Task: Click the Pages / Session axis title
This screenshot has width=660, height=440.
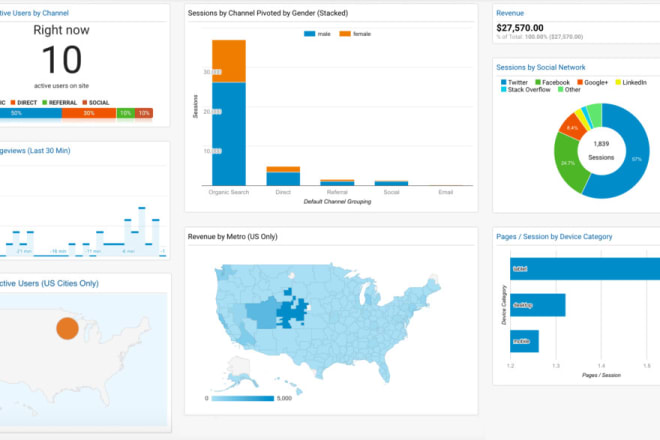Action: tap(601, 375)
